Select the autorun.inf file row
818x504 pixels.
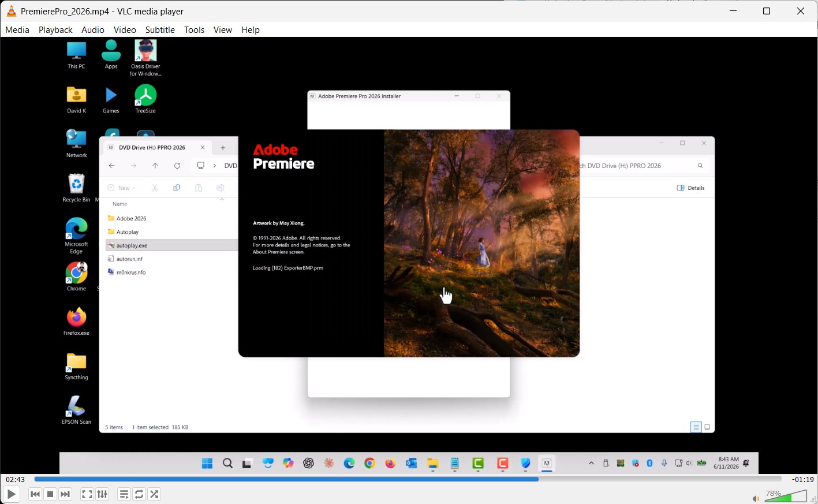[x=172, y=259]
